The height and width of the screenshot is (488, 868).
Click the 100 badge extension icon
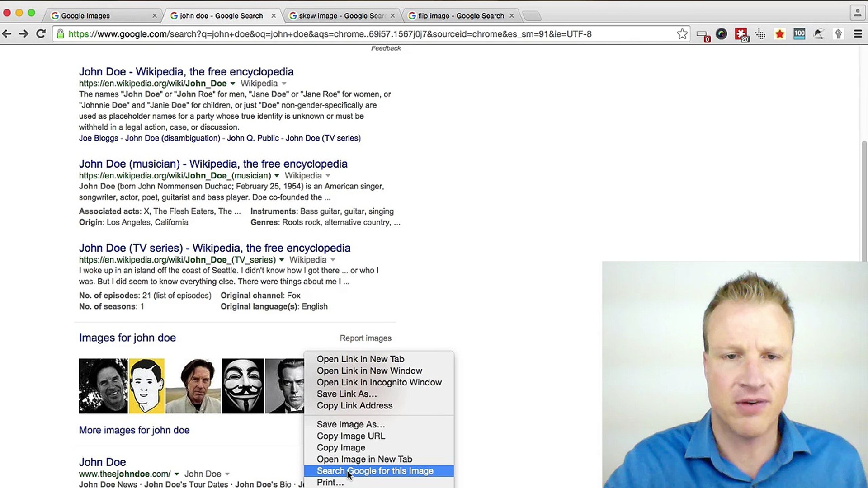coord(799,34)
